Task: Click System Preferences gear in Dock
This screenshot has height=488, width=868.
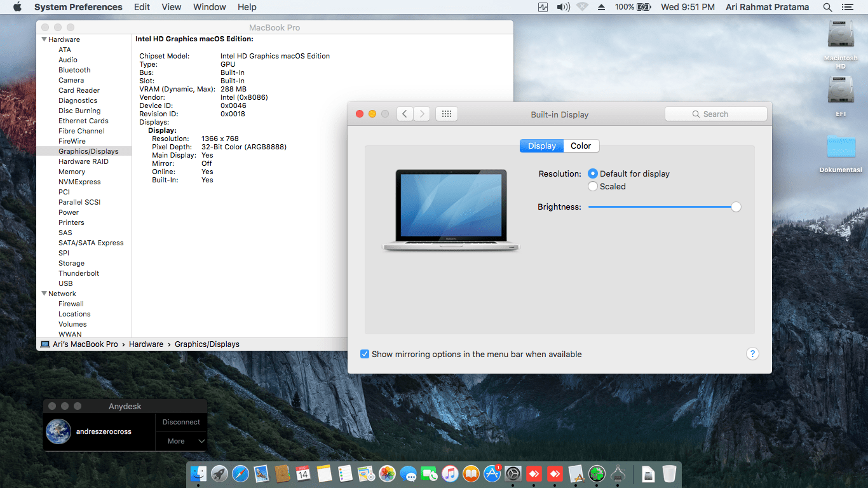Action: pyautogui.click(x=513, y=473)
